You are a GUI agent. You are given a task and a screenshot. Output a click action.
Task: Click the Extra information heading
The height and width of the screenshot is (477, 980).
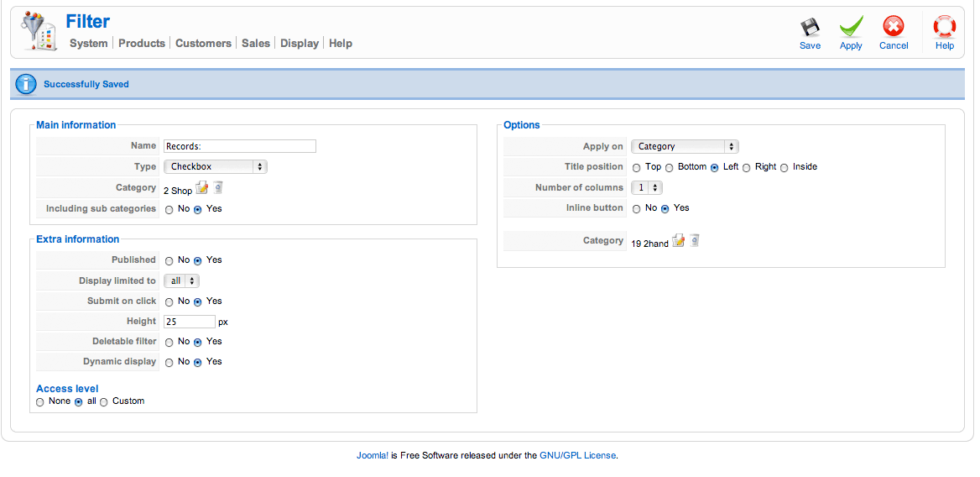tap(77, 238)
